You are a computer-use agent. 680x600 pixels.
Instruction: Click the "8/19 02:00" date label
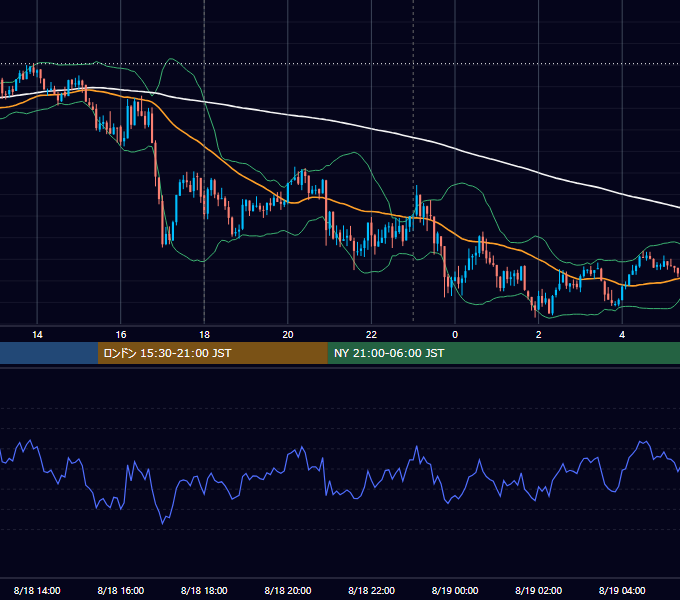click(539, 590)
